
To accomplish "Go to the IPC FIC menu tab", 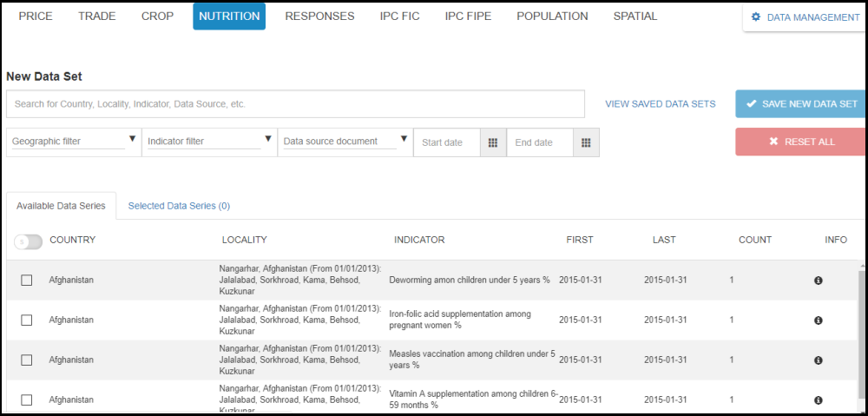I will 399,17.
